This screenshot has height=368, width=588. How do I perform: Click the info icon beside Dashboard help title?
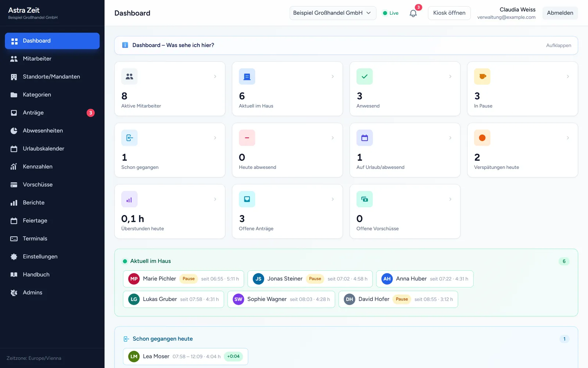click(x=125, y=45)
